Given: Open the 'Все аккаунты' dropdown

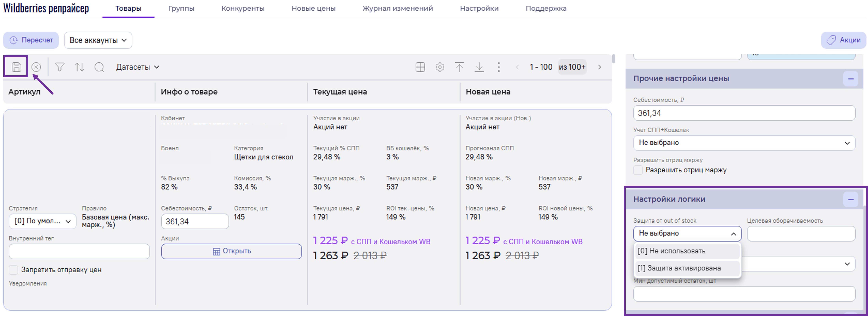Looking at the screenshot, I should (x=98, y=40).
